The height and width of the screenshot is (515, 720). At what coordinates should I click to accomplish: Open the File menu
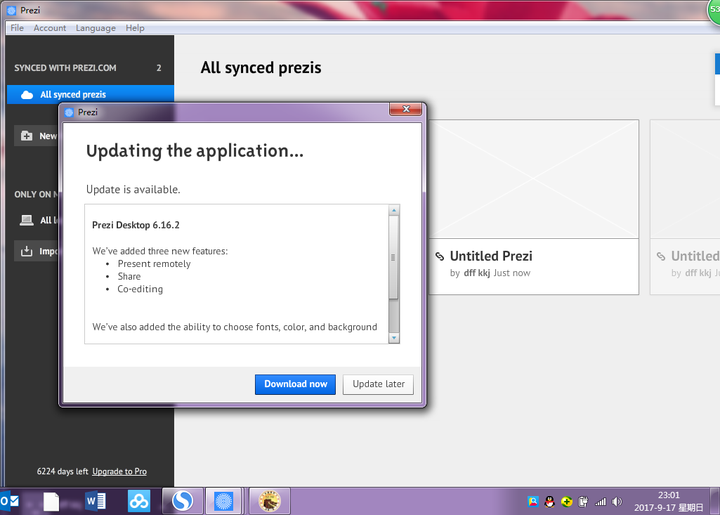pyautogui.click(x=17, y=28)
